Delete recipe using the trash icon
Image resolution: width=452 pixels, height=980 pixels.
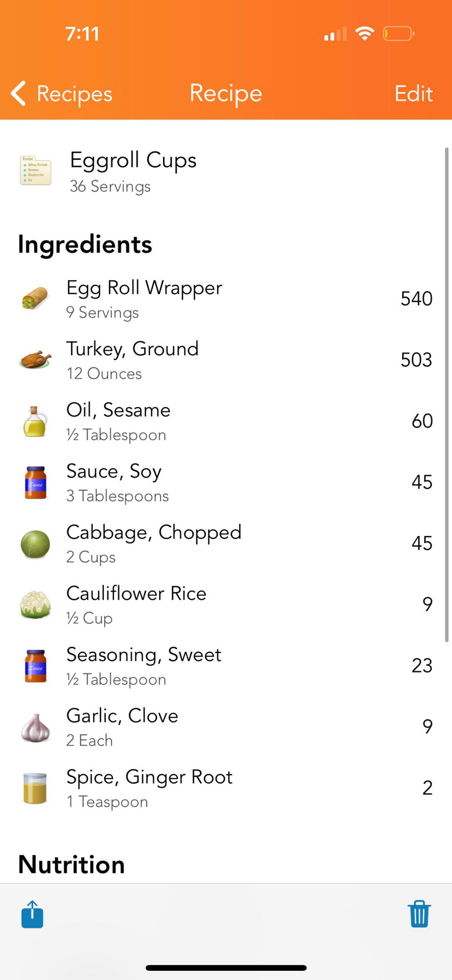point(419,914)
